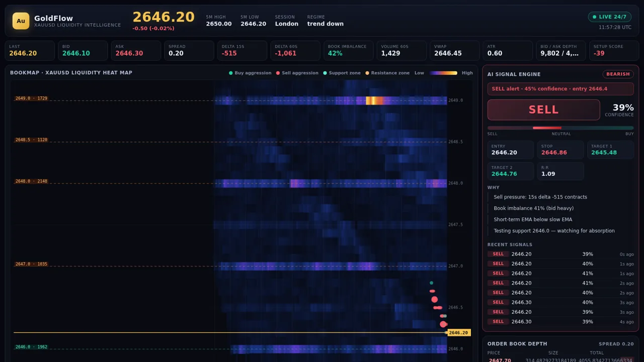Image resolution: width=644 pixels, height=362 pixels.
Task: Click the yellow 2646.20 current price tag
Action: [x=458, y=332]
